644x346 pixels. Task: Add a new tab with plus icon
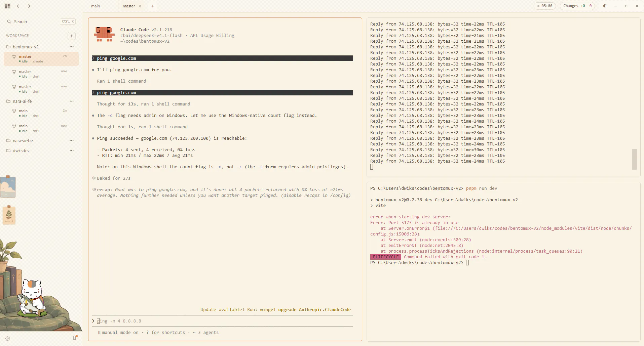[x=153, y=6]
